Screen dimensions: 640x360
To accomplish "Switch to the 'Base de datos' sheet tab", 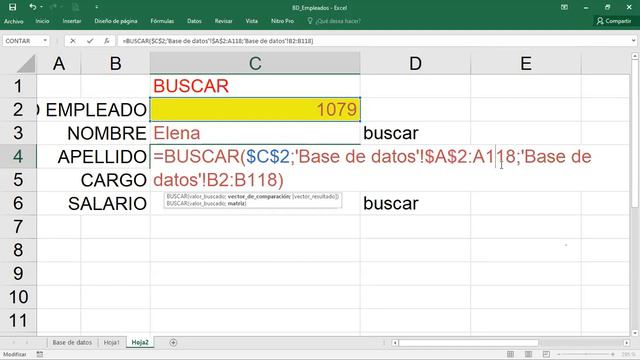I will (x=72, y=342).
